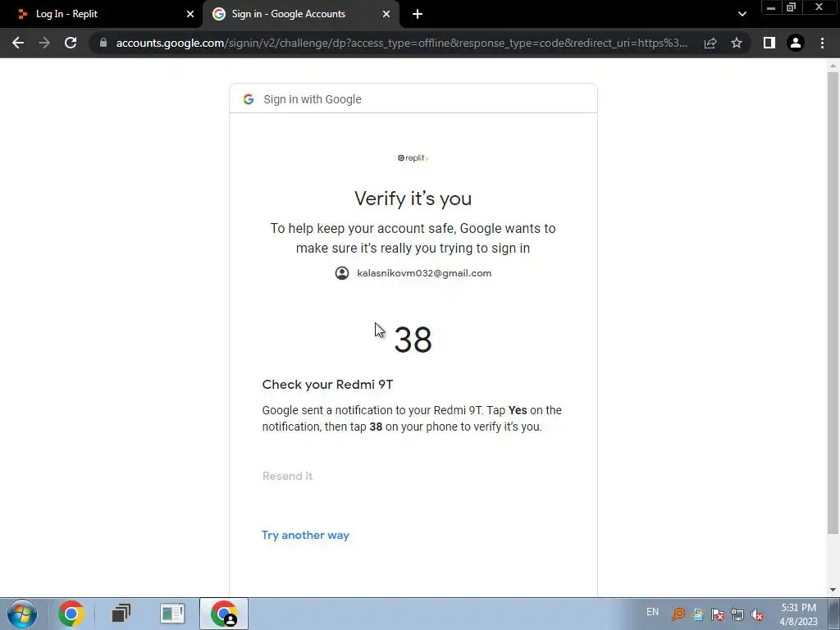Open a new browser tab

click(418, 14)
